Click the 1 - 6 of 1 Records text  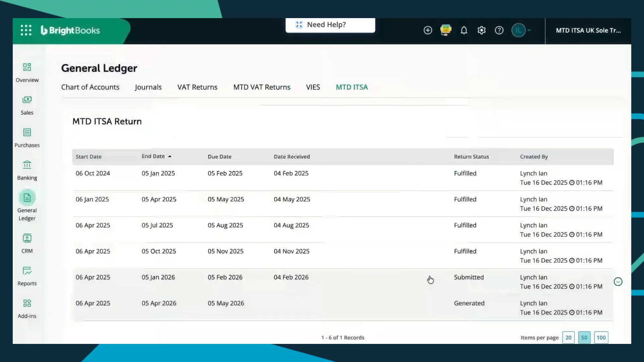click(x=343, y=338)
